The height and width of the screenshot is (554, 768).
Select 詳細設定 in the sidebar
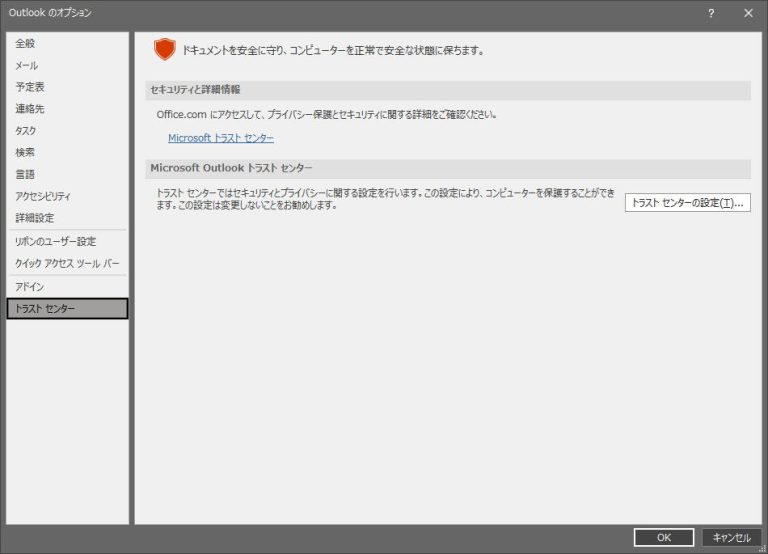[68, 218]
